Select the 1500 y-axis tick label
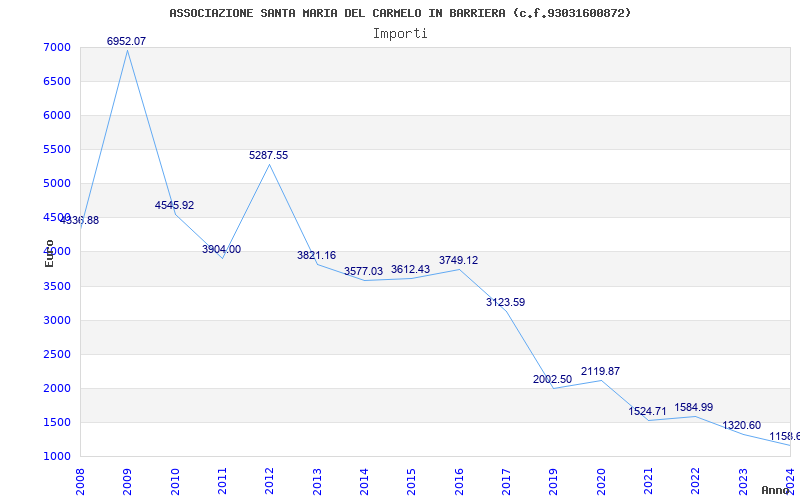The width and height of the screenshot is (800, 500). click(x=56, y=422)
